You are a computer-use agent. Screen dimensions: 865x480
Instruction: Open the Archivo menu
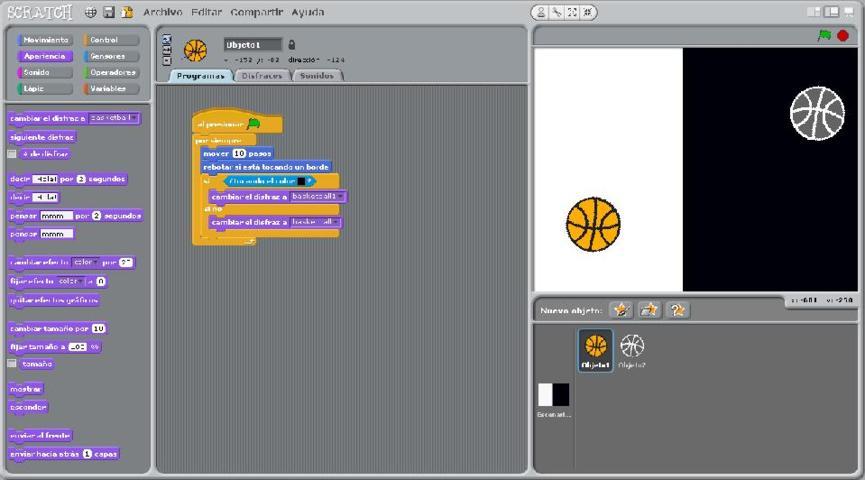162,12
